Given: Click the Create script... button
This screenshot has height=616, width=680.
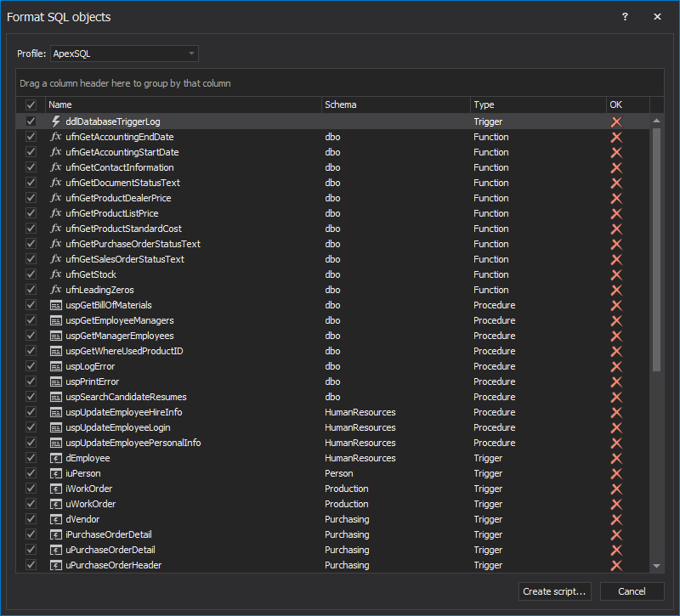Looking at the screenshot, I should point(555,591).
